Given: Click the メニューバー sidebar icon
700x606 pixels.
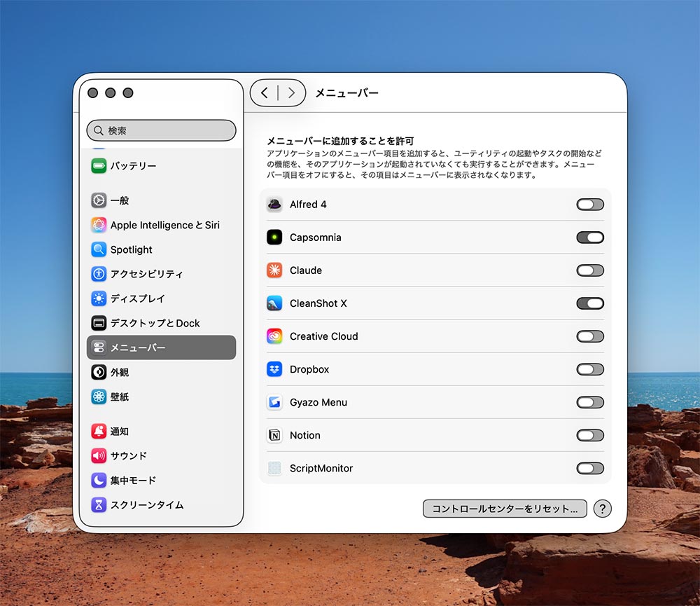Looking at the screenshot, I should [x=99, y=347].
